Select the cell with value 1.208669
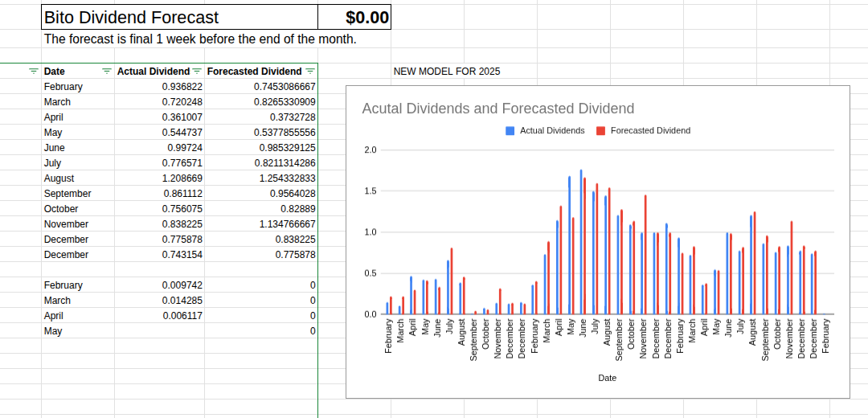The width and height of the screenshot is (868, 418). pyautogui.click(x=159, y=178)
